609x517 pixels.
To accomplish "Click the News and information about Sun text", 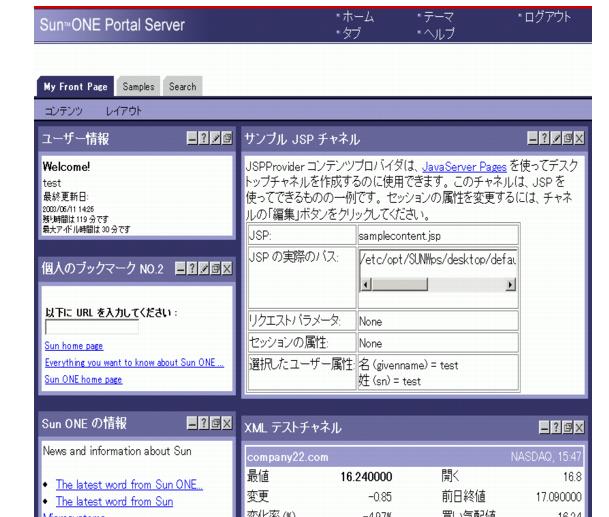I will click(117, 451).
